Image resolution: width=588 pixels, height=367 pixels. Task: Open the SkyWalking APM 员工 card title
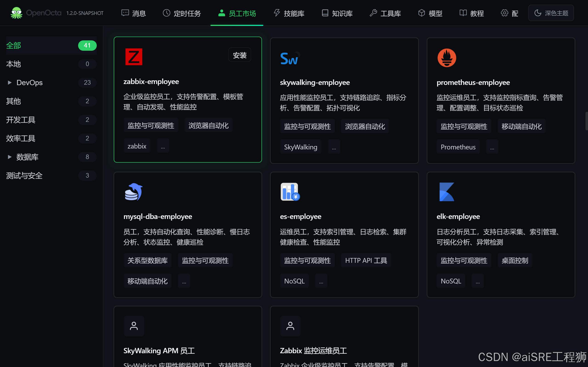point(159,351)
